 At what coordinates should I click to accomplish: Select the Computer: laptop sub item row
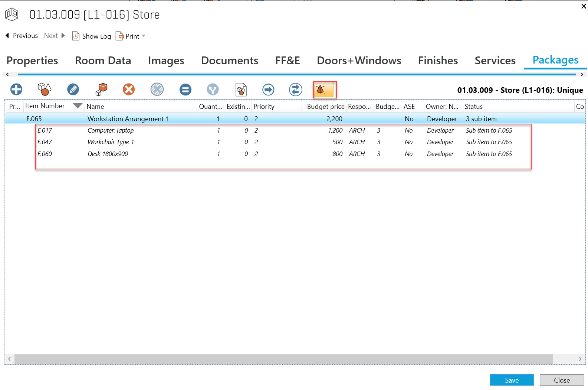[111, 130]
